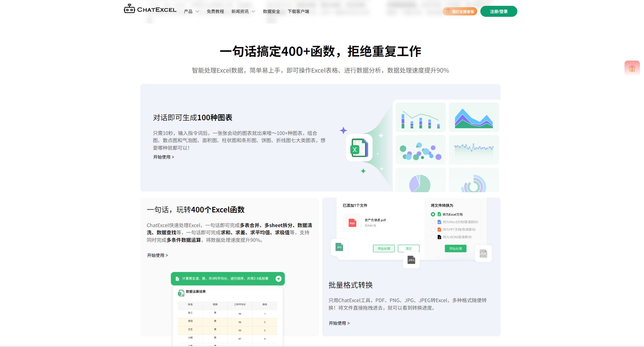Select the 转为Word文档 radio option
Viewport: 644px width, 347px height.
[433, 222]
